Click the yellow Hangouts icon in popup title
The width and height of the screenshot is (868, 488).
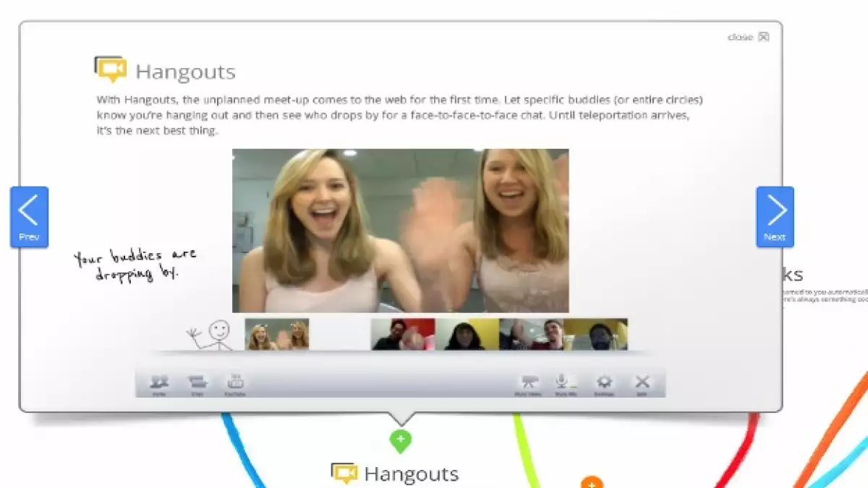click(x=110, y=70)
